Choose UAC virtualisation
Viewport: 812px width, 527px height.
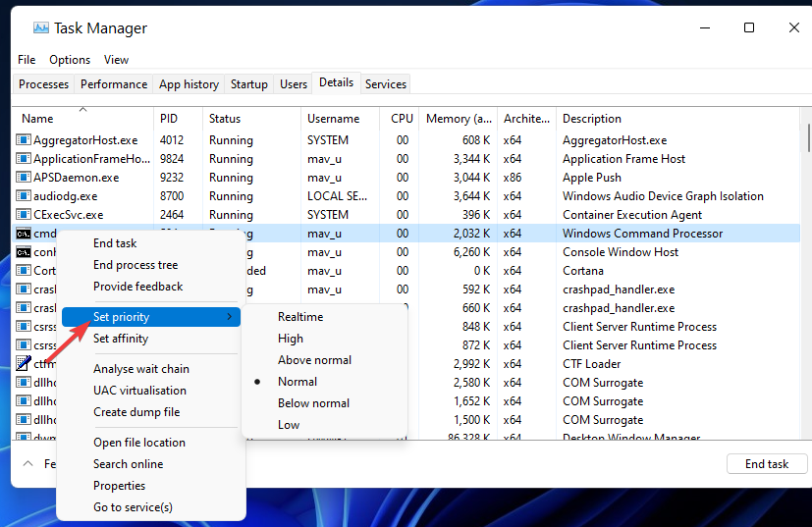(x=139, y=391)
